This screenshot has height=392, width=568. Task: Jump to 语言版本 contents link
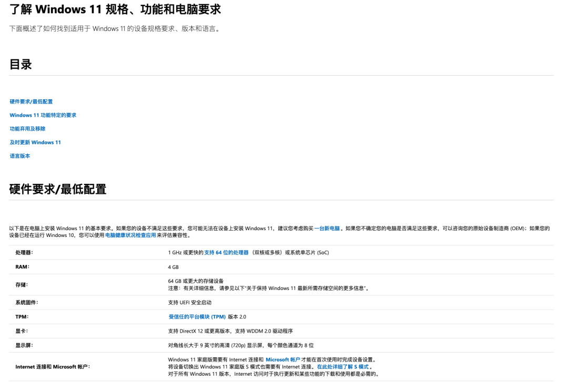pos(20,156)
